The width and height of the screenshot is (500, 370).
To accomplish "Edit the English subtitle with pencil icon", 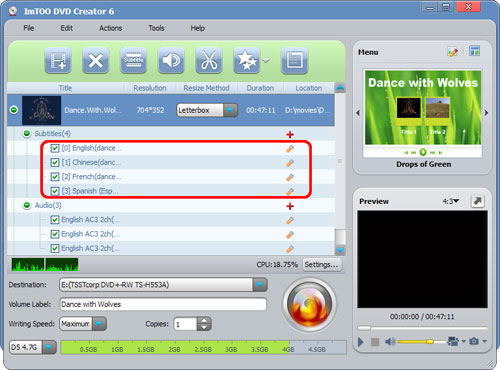I will click(290, 149).
